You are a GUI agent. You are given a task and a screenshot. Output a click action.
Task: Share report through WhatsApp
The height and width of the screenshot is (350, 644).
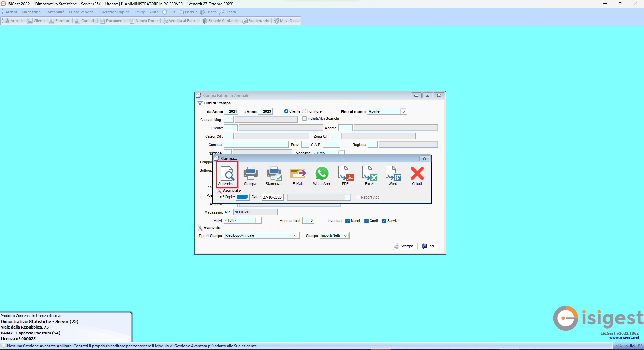coord(321,175)
